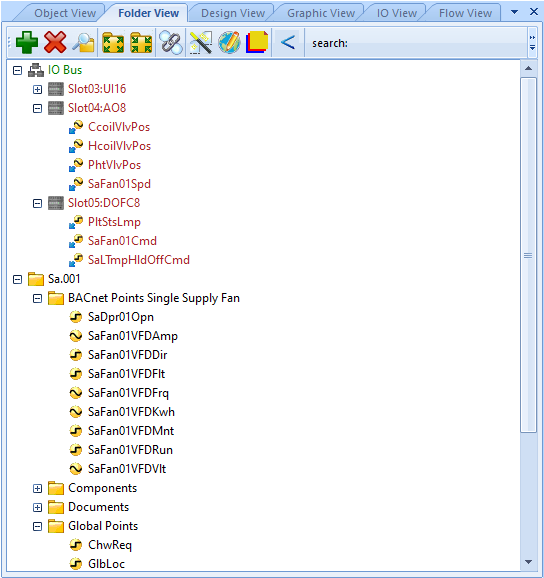
Task: Collapse the IO Bus tree node
Action: tap(17, 70)
